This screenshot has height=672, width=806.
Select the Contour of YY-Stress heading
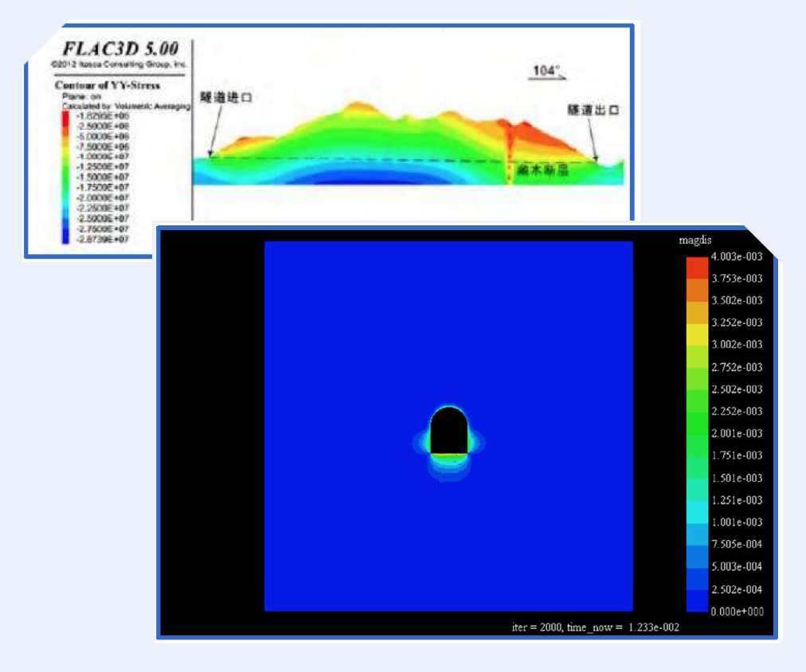[x=107, y=85]
